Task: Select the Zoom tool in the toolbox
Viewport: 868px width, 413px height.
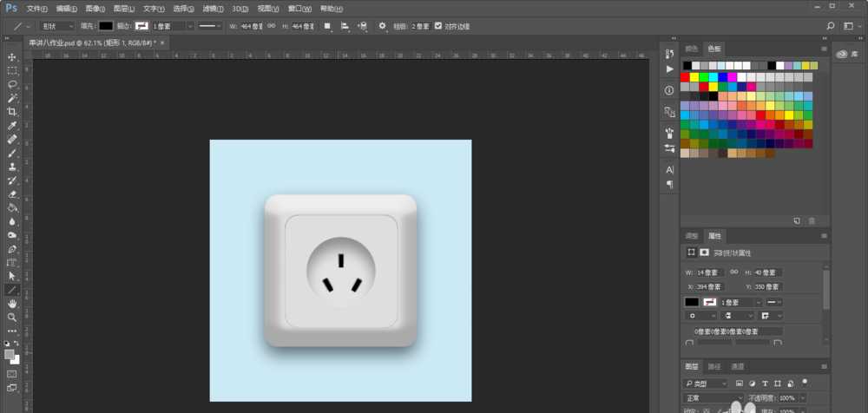Action: coord(12,318)
